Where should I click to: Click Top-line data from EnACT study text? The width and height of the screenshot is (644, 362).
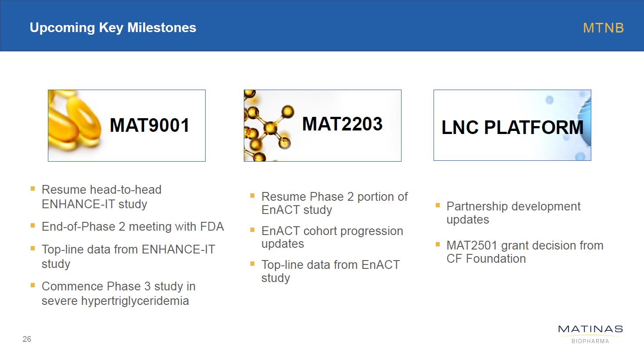click(330, 271)
